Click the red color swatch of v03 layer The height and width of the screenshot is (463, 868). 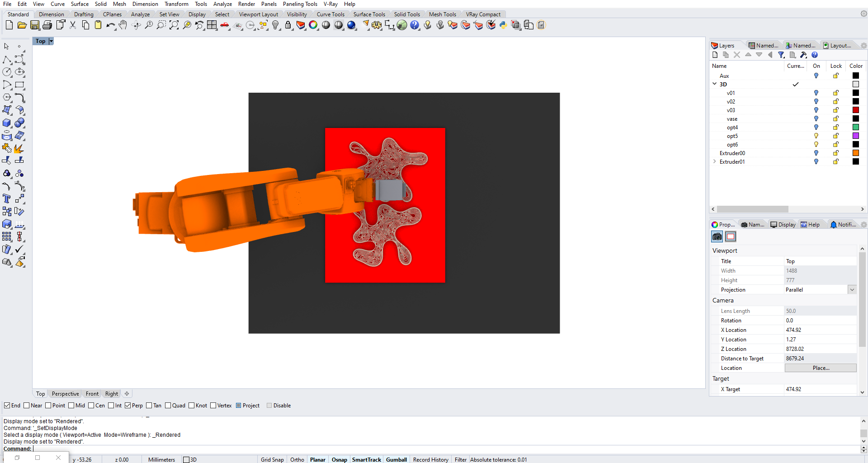855,110
